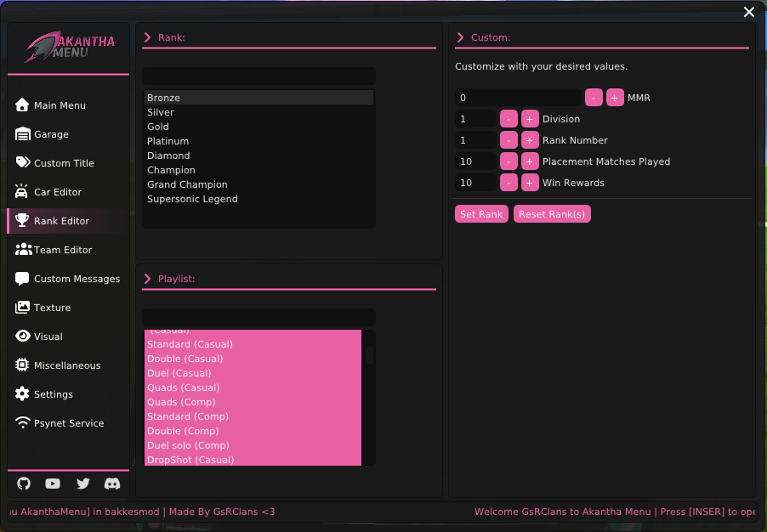Click the Psynet Service wifi icon

[22, 423]
